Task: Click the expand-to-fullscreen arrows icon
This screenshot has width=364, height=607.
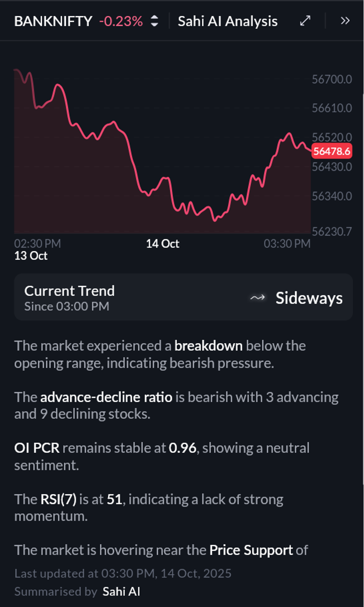Action: tap(305, 21)
